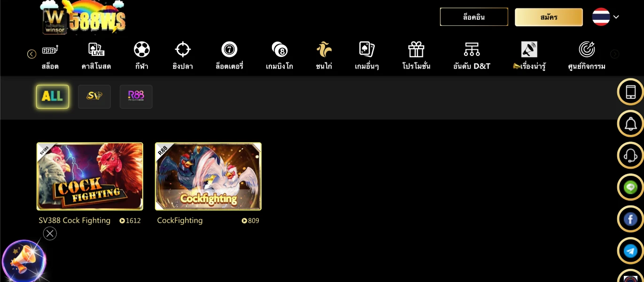644x282 pixels.
Task: Select the ALL provider filter tab
Action: tap(53, 96)
